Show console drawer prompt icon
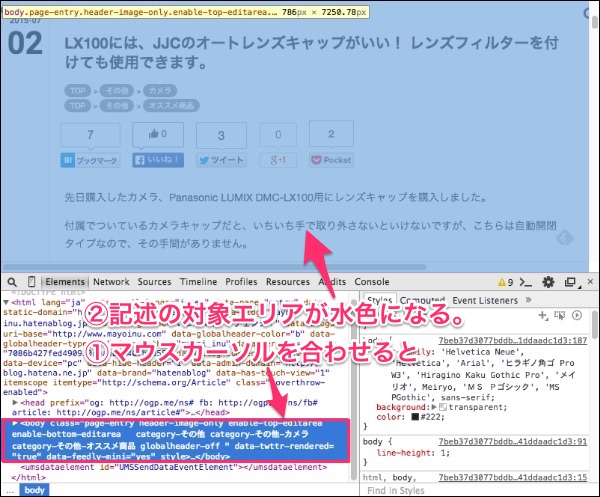The height and width of the screenshot is (497, 600). point(526,282)
